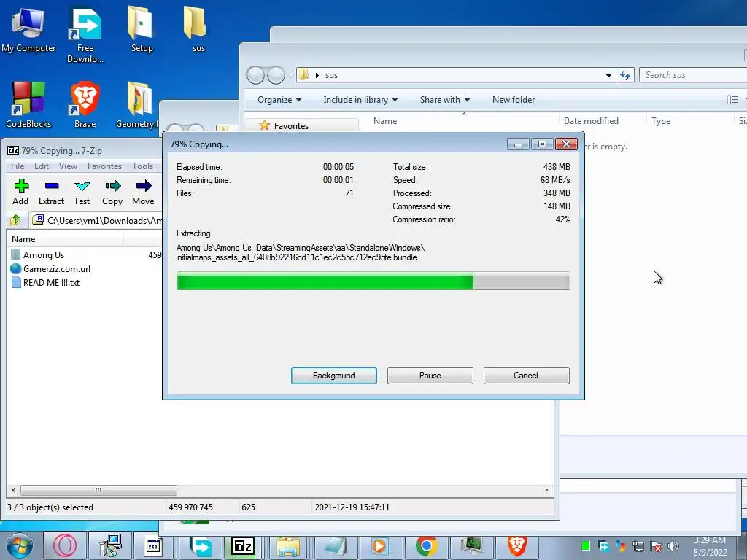
Task: Click the Notepad taskbar icon
Action: coord(335,545)
